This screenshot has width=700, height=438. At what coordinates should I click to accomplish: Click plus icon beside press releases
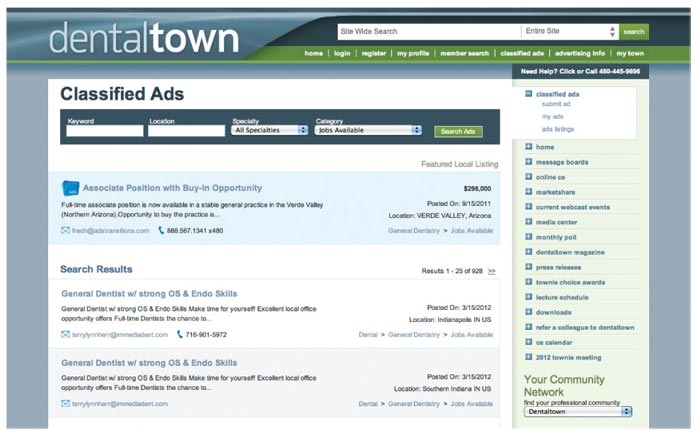coord(529,267)
